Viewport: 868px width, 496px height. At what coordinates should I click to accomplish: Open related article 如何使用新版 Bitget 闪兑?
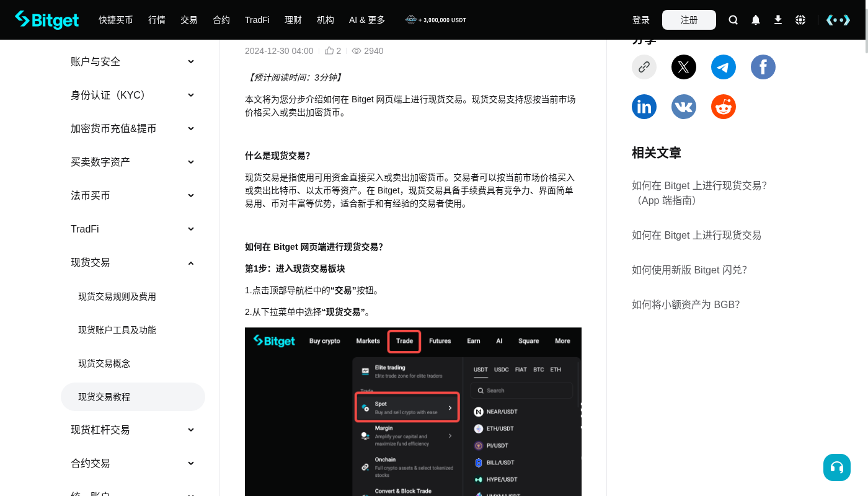tap(689, 270)
